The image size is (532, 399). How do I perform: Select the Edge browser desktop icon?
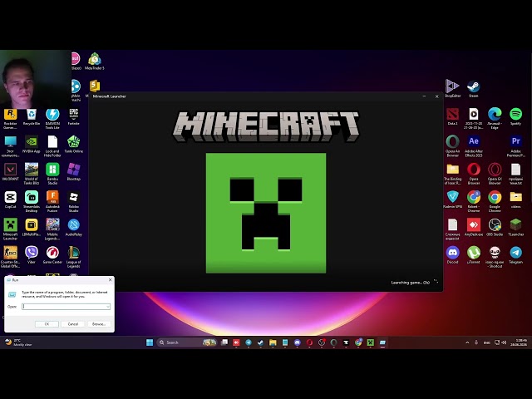tap(495, 119)
